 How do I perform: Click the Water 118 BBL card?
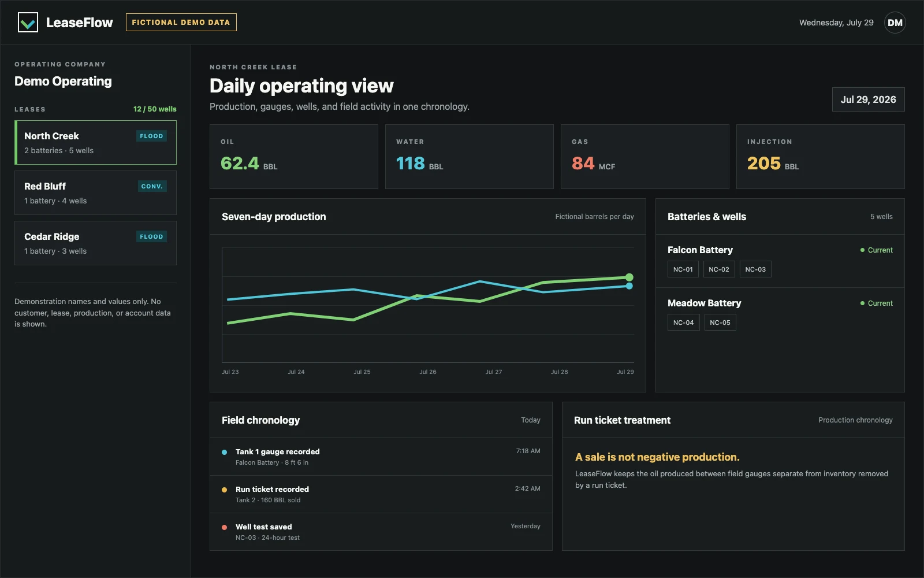coord(470,157)
